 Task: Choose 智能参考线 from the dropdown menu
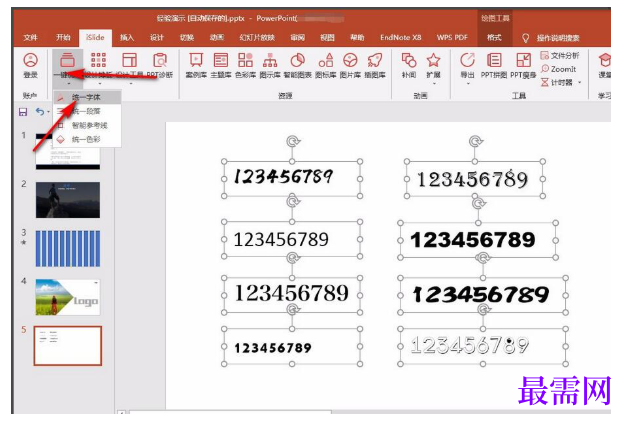[x=87, y=125]
